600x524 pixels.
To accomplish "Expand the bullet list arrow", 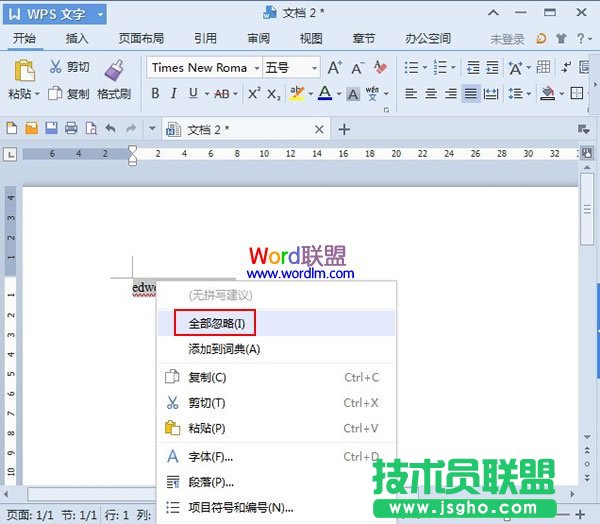I will 425,68.
